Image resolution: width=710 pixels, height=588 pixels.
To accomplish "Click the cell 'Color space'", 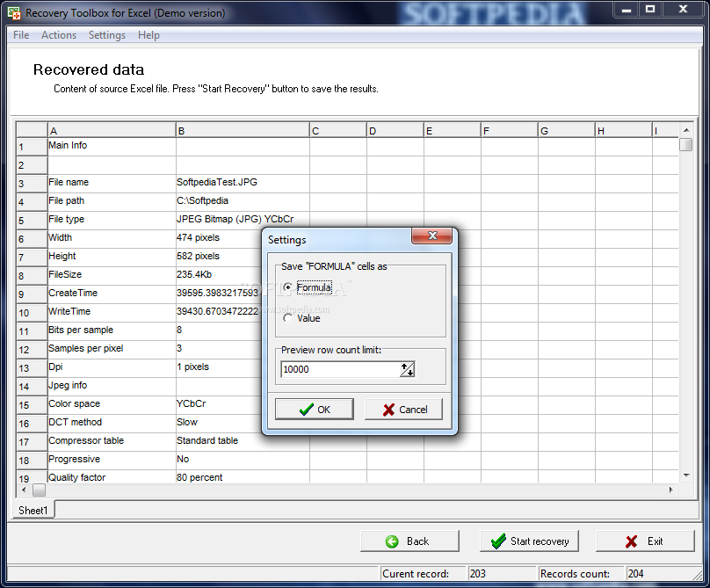I will pyautogui.click(x=112, y=404).
